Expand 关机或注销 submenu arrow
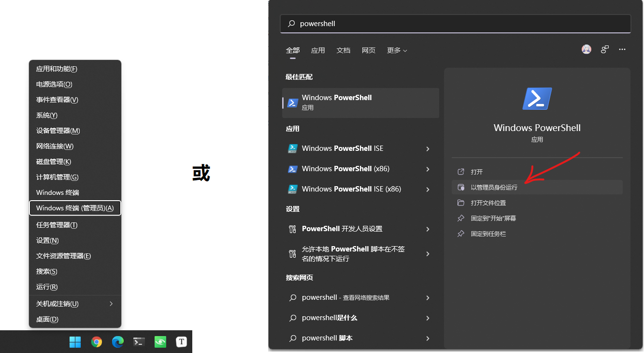This screenshot has height=353, width=644. (111, 304)
